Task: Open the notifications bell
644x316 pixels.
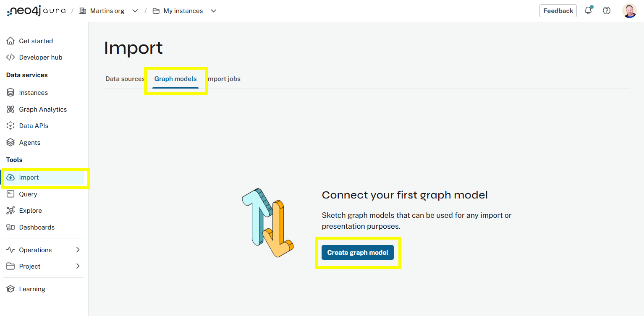Action: click(x=588, y=10)
